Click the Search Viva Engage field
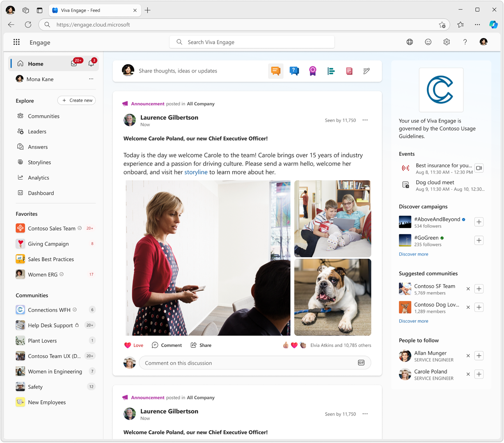The image size is (504, 443). (252, 42)
